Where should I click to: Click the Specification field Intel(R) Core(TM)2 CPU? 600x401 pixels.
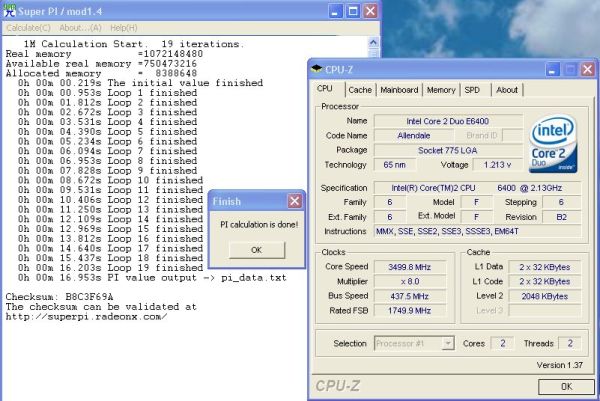(x=477, y=188)
